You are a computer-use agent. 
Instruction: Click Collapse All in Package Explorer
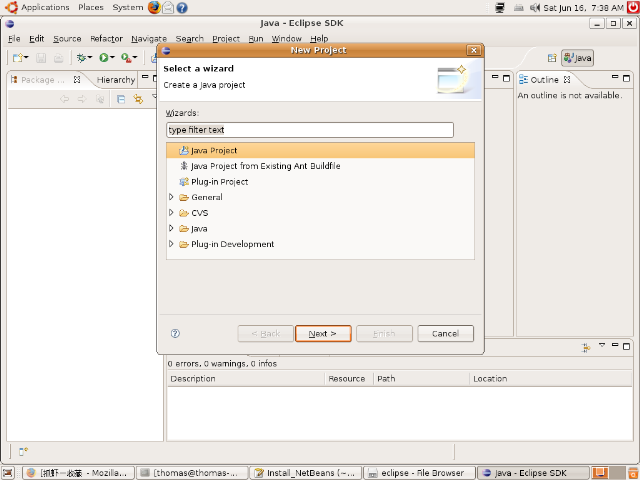pyautogui.click(x=121, y=99)
